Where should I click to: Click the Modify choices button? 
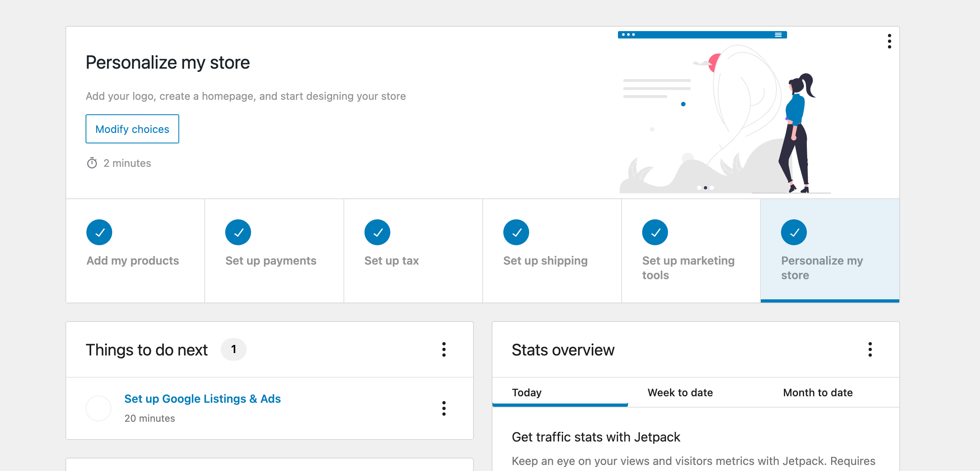coord(132,129)
